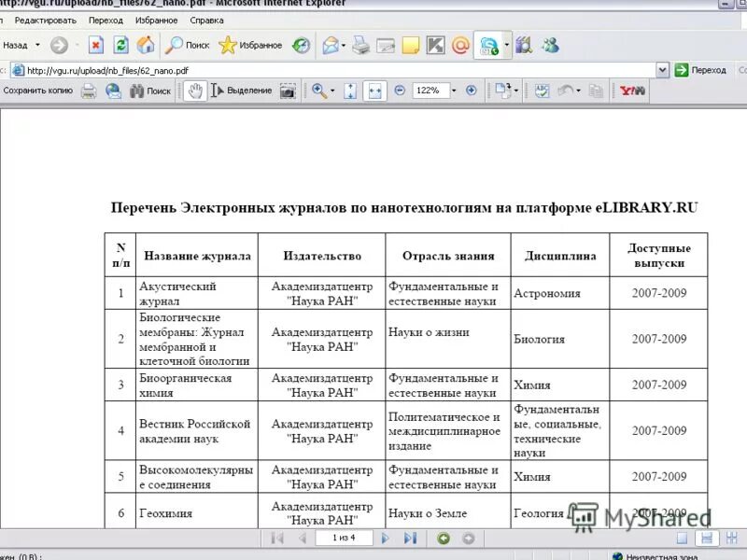Click the Research books icon
This screenshot has width=747, height=560.
click(x=524, y=45)
